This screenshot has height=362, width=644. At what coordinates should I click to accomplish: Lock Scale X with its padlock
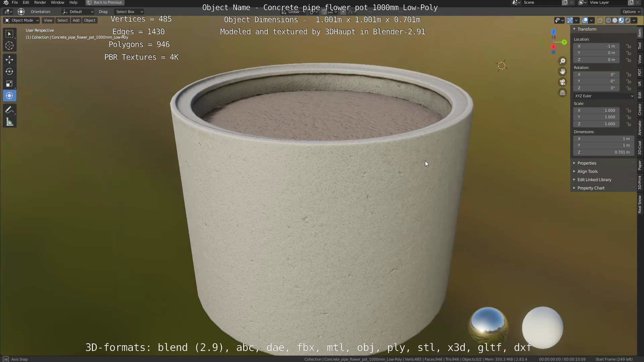pyautogui.click(x=629, y=111)
